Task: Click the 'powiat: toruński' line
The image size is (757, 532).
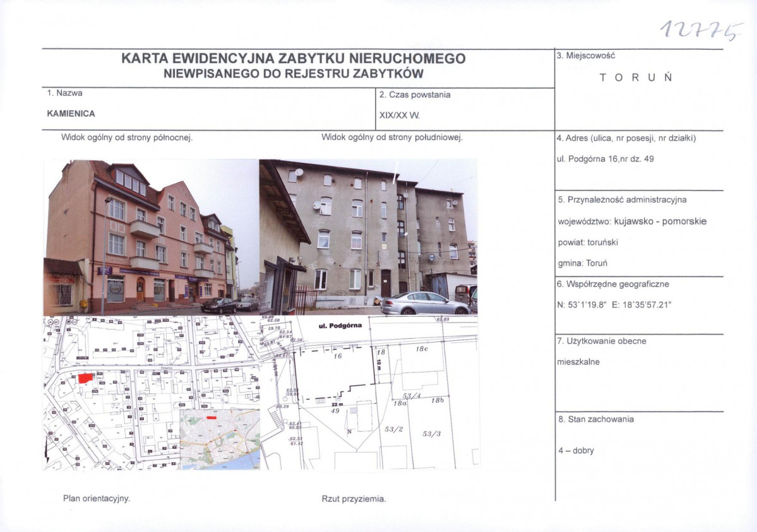Action: click(x=588, y=242)
